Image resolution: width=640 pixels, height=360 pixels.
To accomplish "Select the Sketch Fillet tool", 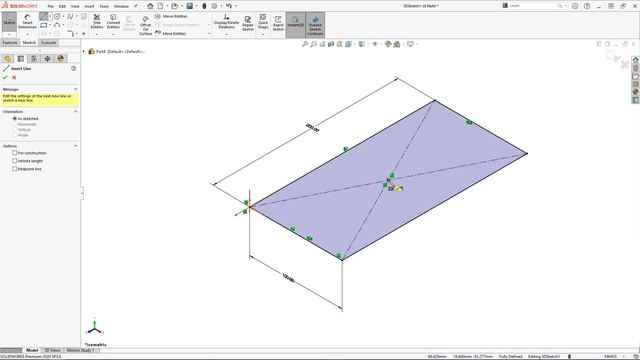I will coord(70,34).
